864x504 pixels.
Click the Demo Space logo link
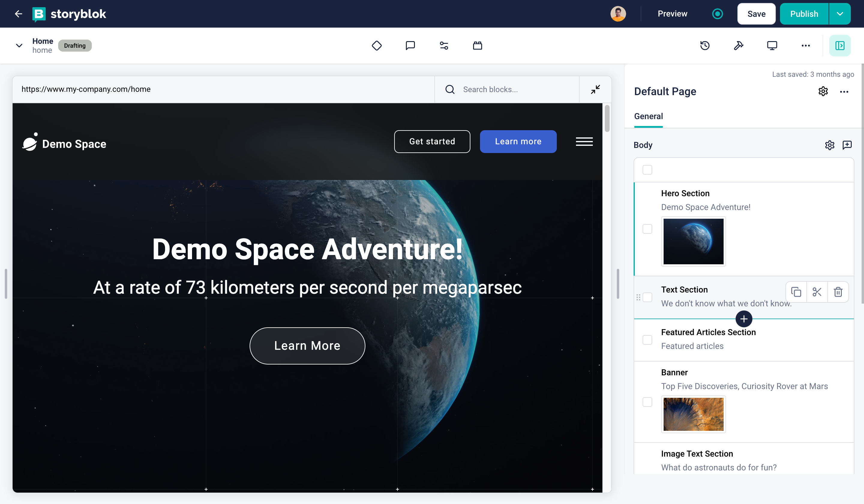point(64,142)
